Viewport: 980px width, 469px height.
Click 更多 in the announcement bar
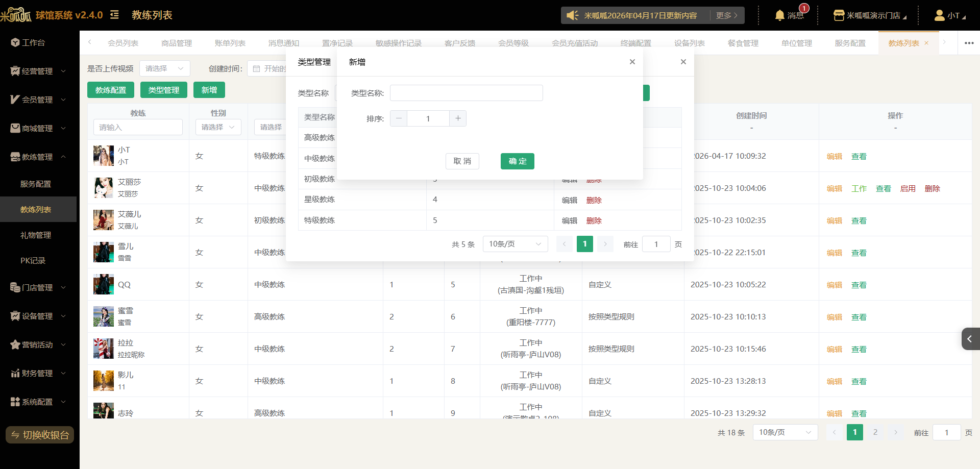click(727, 15)
